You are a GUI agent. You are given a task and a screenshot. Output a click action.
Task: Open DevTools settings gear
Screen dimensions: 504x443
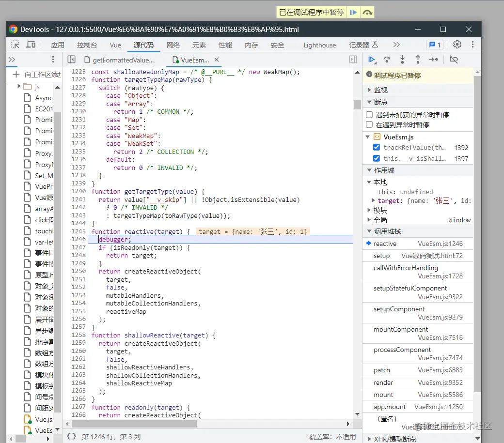pyautogui.click(x=457, y=45)
